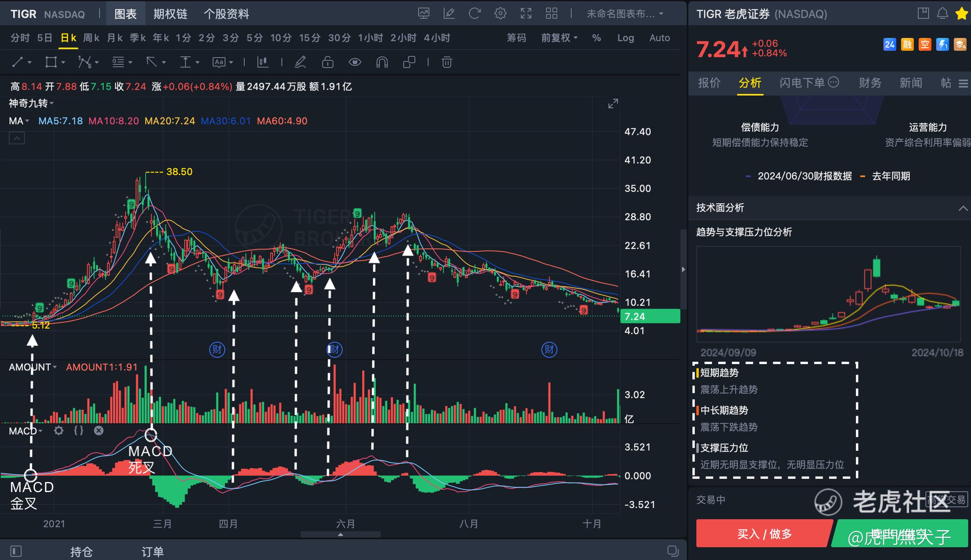Toggle drawings visibility eye icon
The image size is (971, 560).
click(x=355, y=62)
